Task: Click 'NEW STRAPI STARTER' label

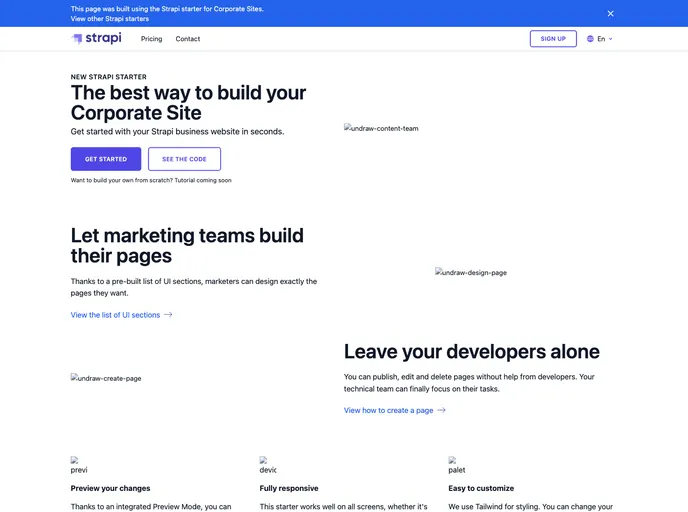Action: tap(109, 77)
